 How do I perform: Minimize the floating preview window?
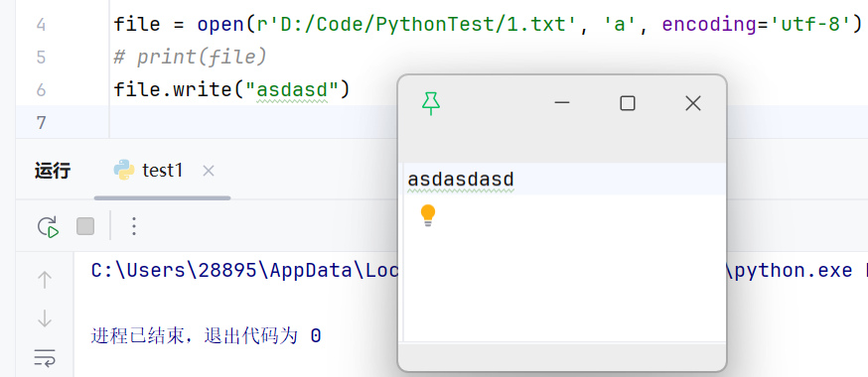[x=562, y=103]
